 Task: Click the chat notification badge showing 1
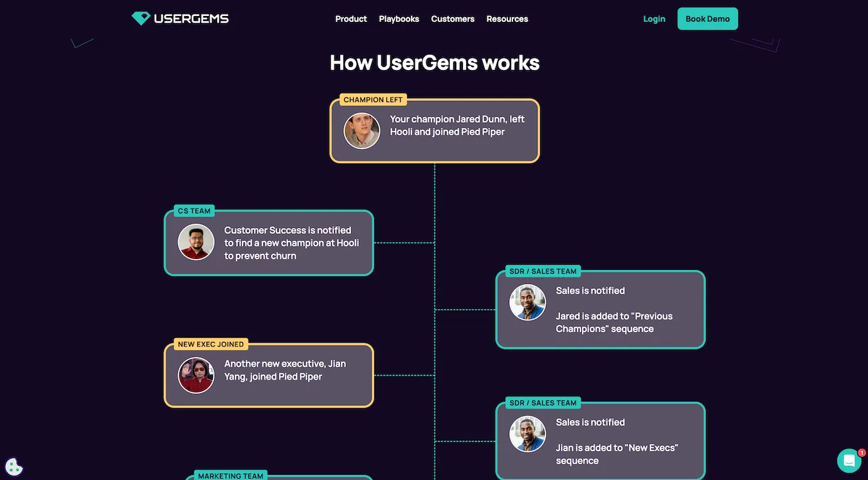[862, 453]
